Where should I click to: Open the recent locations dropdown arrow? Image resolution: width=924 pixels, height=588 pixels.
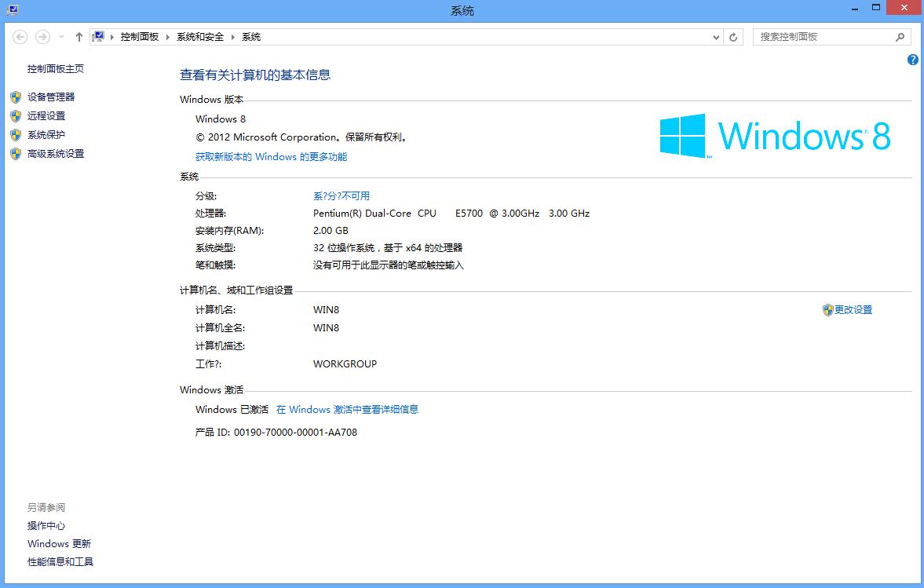[61, 37]
